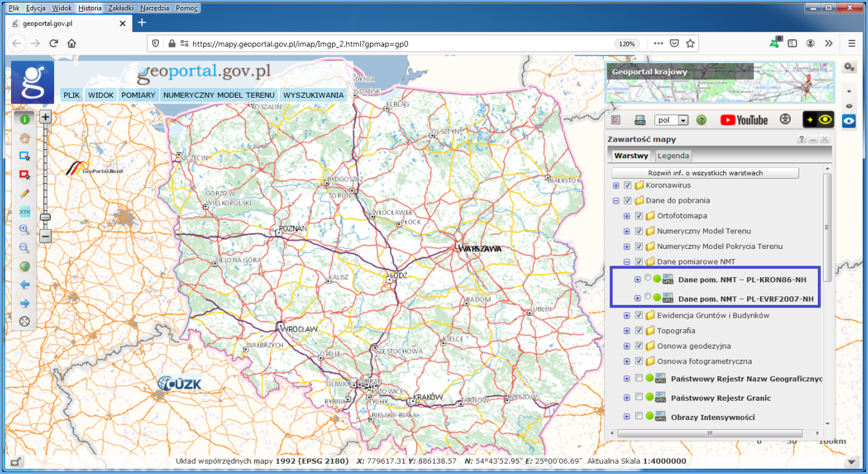Expand the Osnowa geodezyjna group
The height and width of the screenshot is (474, 868).
click(x=627, y=346)
